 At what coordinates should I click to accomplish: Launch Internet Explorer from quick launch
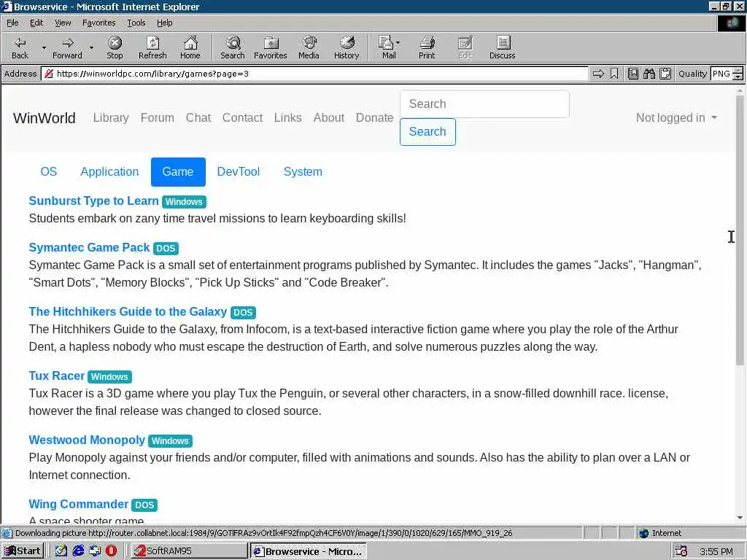tap(78, 551)
